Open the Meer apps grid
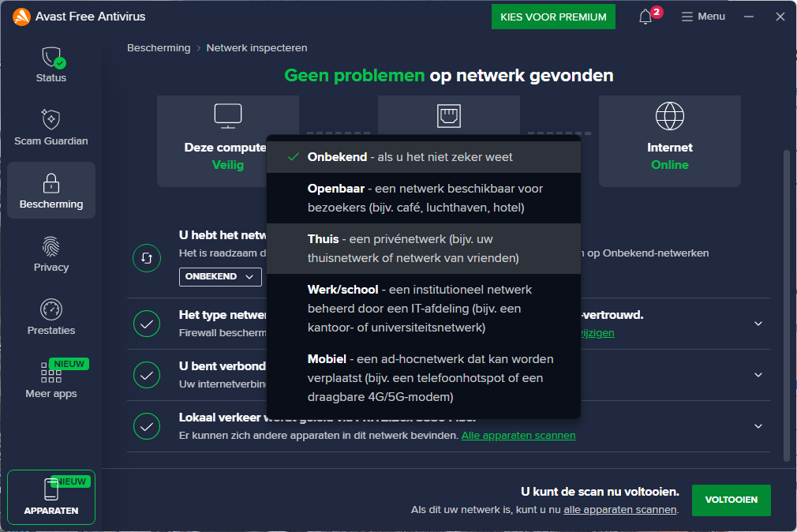This screenshot has height=532, width=797. (51, 380)
